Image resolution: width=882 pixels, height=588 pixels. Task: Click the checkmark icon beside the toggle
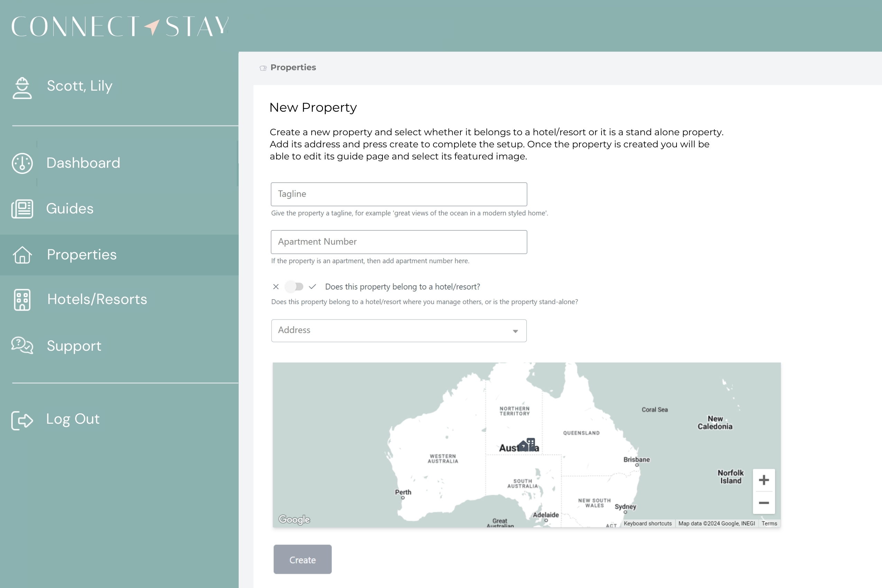(x=312, y=286)
